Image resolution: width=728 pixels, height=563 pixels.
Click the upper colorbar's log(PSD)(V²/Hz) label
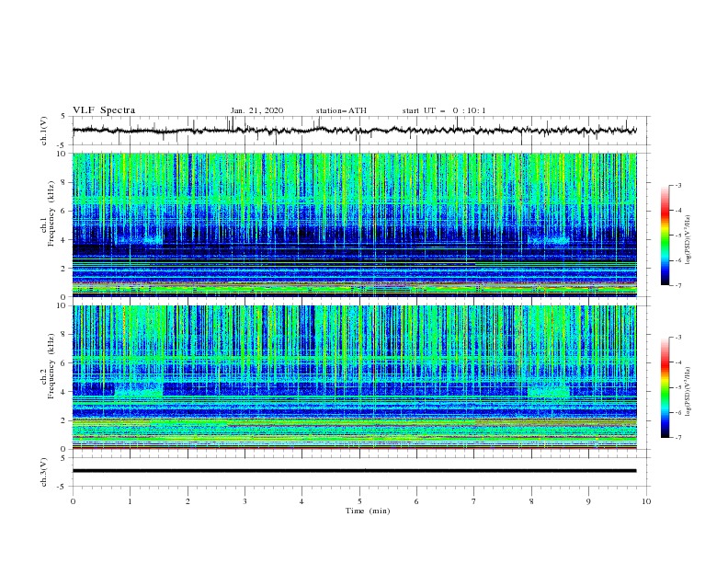(x=688, y=240)
